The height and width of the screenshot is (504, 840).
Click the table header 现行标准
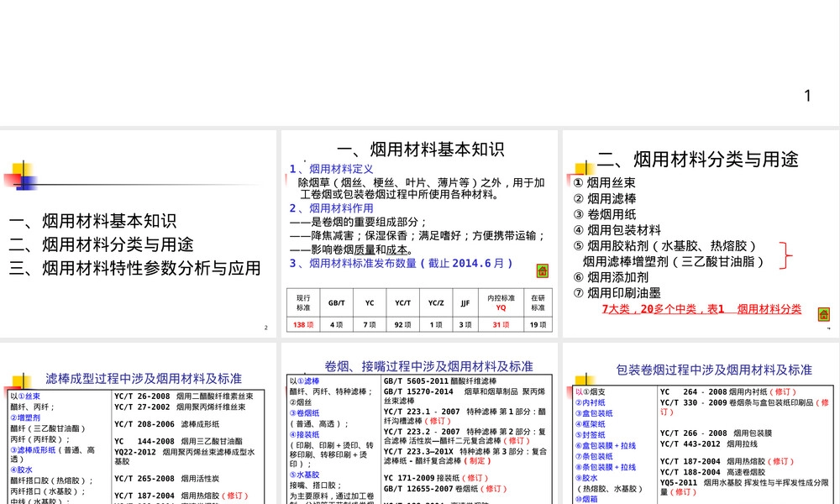click(x=303, y=302)
